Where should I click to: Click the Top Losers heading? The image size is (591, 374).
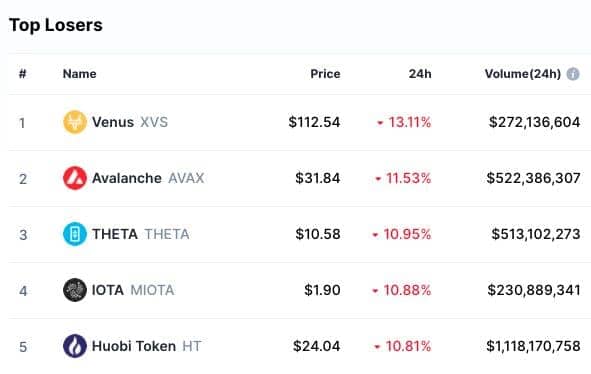[56, 25]
